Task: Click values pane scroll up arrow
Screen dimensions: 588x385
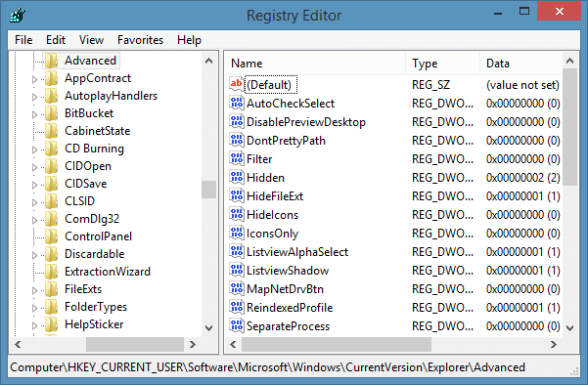Action: click(x=570, y=61)
